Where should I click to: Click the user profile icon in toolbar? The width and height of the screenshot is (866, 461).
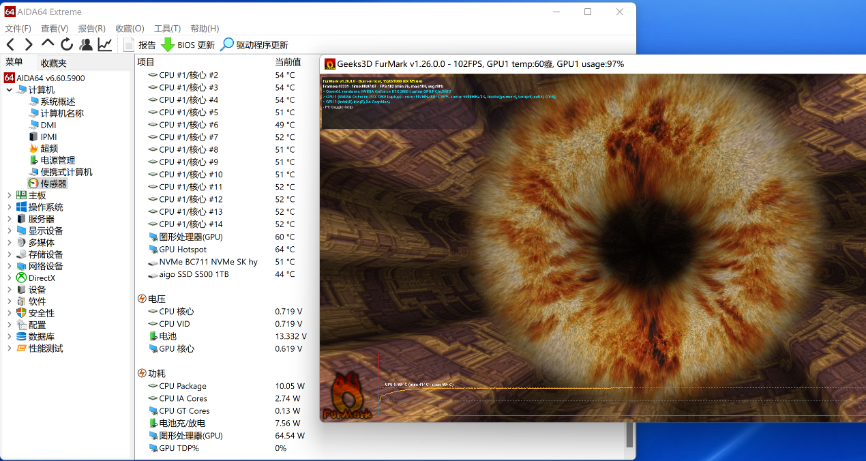click(x=86, y=45)
